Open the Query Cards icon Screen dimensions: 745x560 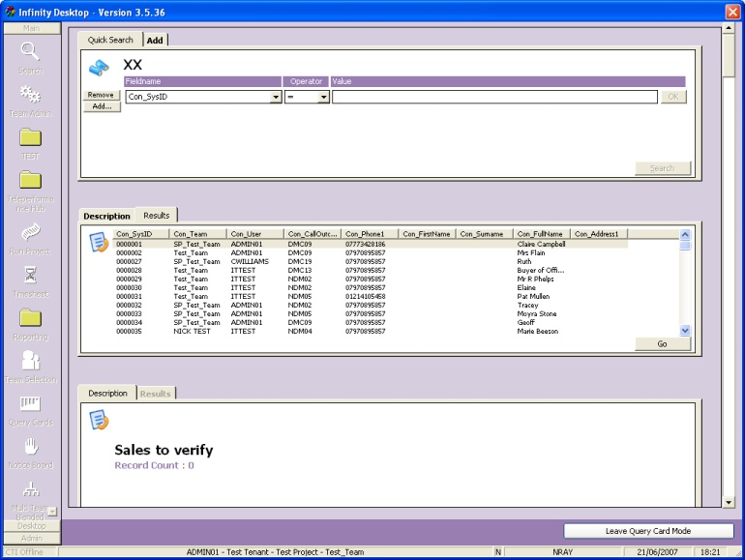(x=30, y=403)
